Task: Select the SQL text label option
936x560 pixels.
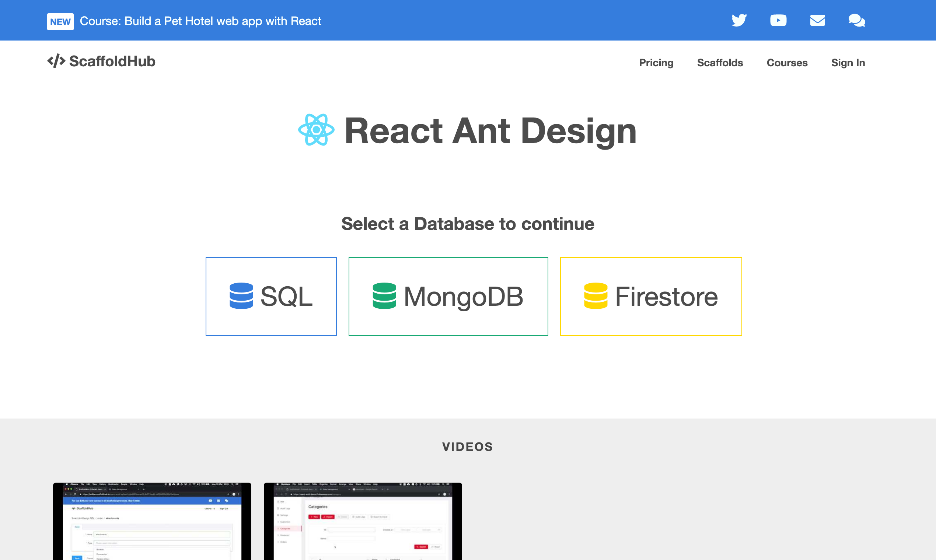Action: 286,297
